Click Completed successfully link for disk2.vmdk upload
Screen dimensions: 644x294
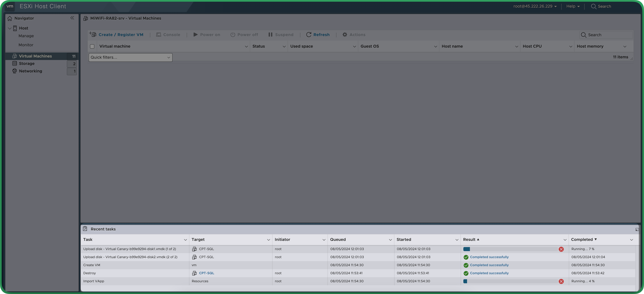pos(489,257)
